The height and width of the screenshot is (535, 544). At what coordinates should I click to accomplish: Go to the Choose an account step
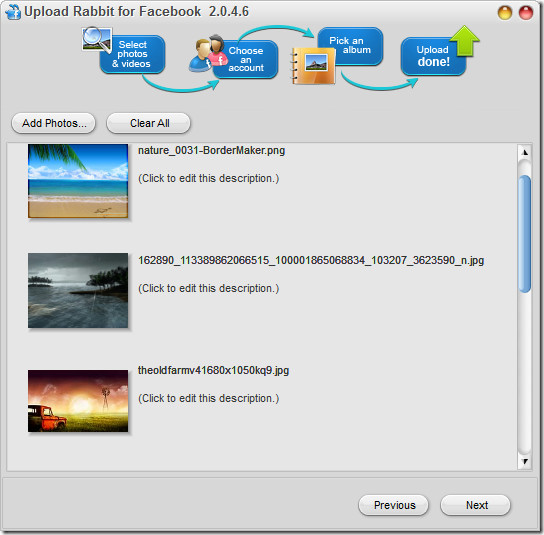246,59
